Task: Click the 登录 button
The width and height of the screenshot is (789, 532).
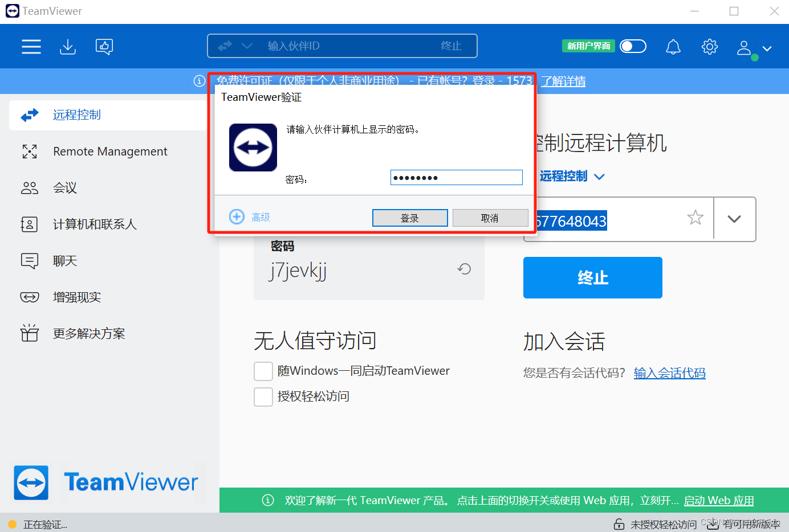Action: [410, 218]
